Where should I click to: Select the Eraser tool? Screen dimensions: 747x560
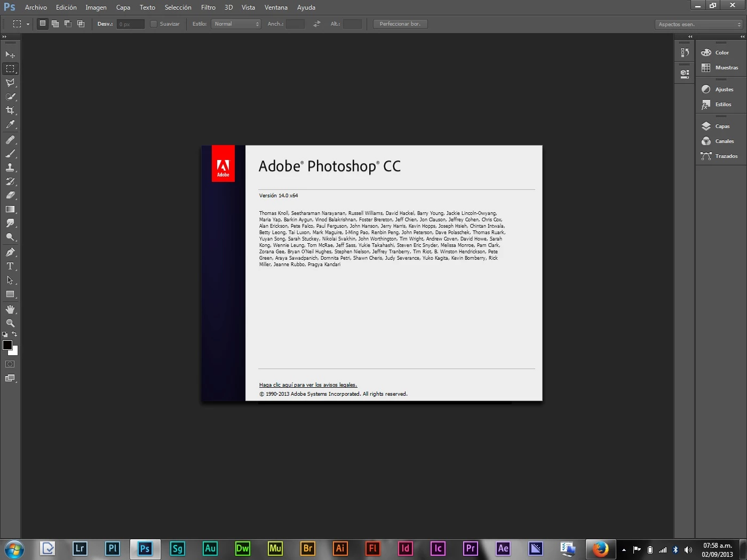coord(10,195)
